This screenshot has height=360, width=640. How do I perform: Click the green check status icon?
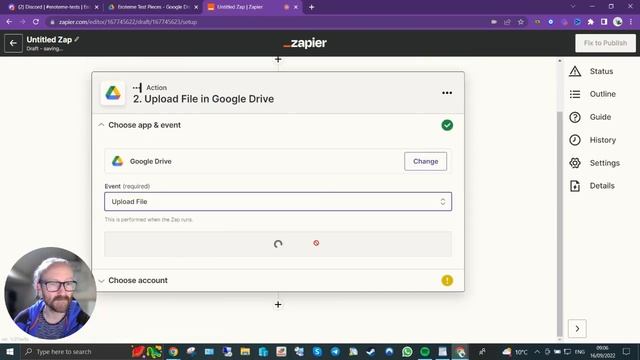pos(447,125)
